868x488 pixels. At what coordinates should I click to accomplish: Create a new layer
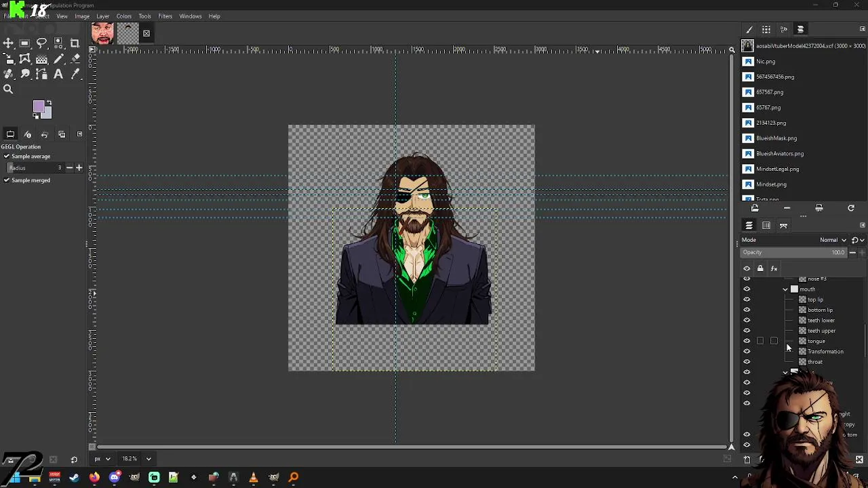(x=747, y=460)
